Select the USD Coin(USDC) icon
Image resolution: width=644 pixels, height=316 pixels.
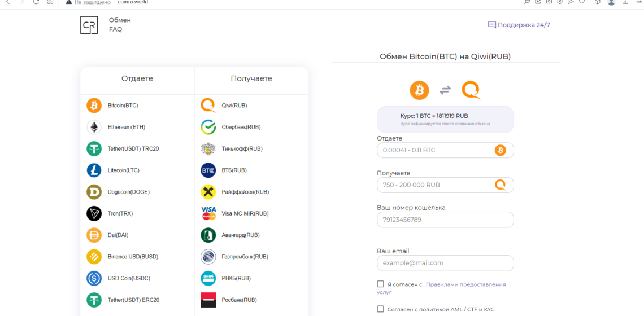point(94,278)
